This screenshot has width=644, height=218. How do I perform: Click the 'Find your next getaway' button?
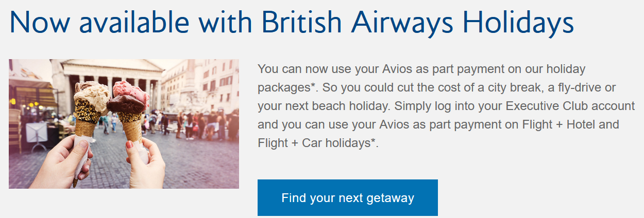coord(347,198)
